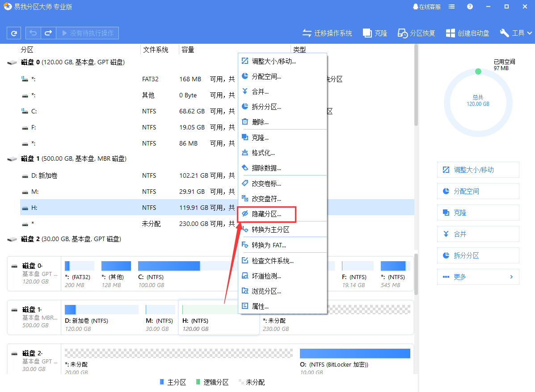Viewport: 535px width, 392px height.
Task: Open the hamburger menu in the title bar
Action: click(452, 7)
